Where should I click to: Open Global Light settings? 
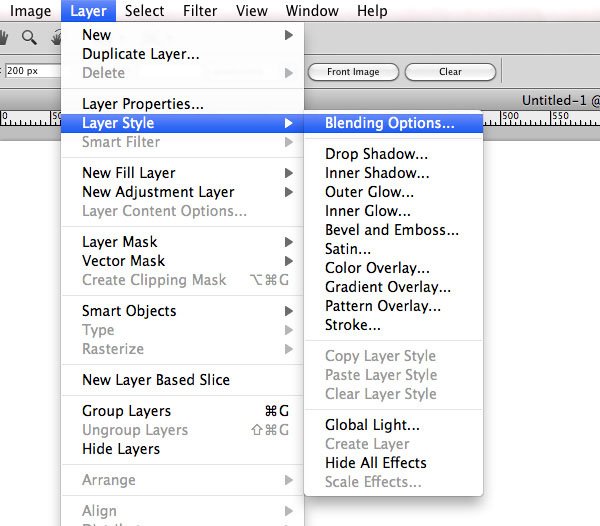click(x=372, y=425)
